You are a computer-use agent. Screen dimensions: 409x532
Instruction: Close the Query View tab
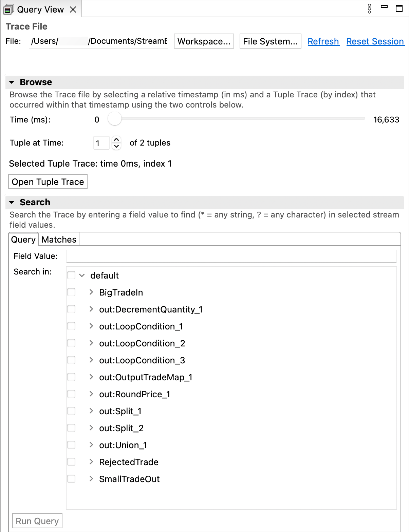click(x=73, y=9)
